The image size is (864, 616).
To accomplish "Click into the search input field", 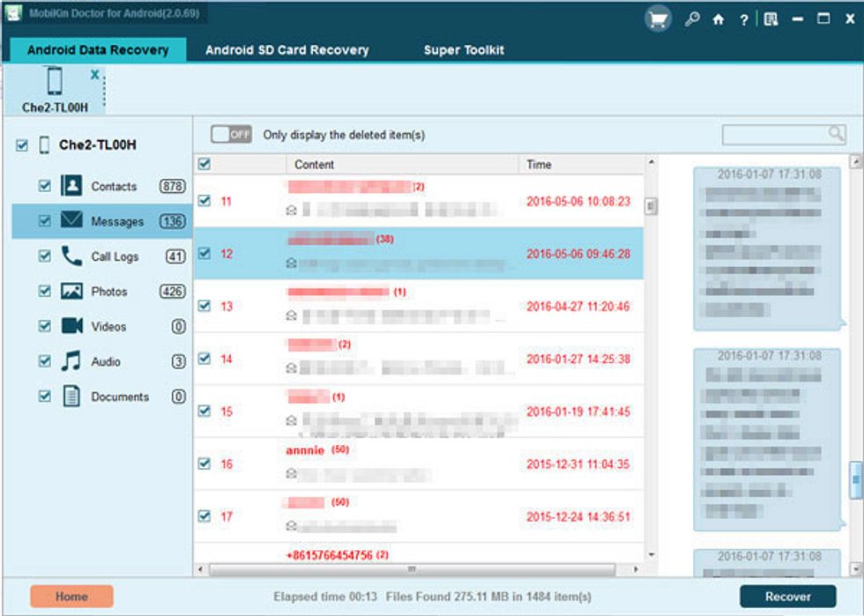I will click(x=774, y=134).
